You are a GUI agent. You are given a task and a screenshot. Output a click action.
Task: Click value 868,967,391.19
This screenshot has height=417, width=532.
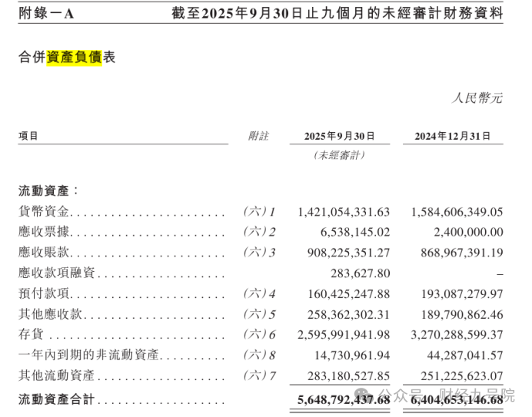[x=462, y=253]
